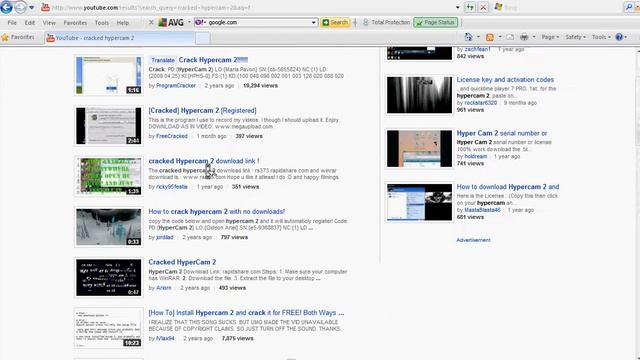Open the File menu
640x360 pixels.
pos(12,23)
